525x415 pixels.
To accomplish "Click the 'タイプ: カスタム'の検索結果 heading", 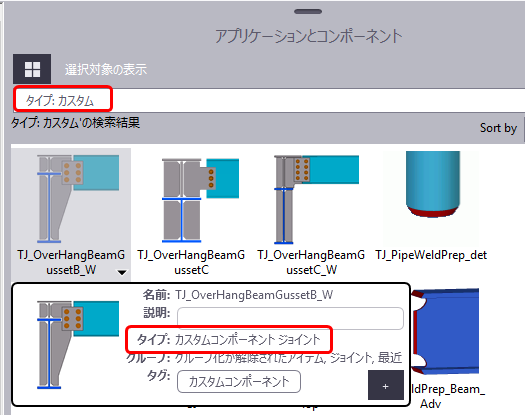I will pos(76,123).
